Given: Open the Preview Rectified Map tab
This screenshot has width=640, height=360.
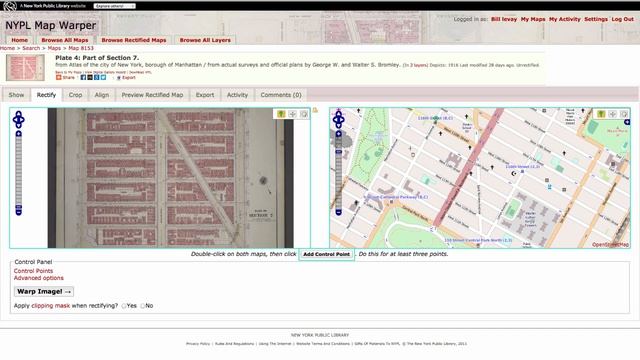Looking at the screenshot, I should (152, 95).
